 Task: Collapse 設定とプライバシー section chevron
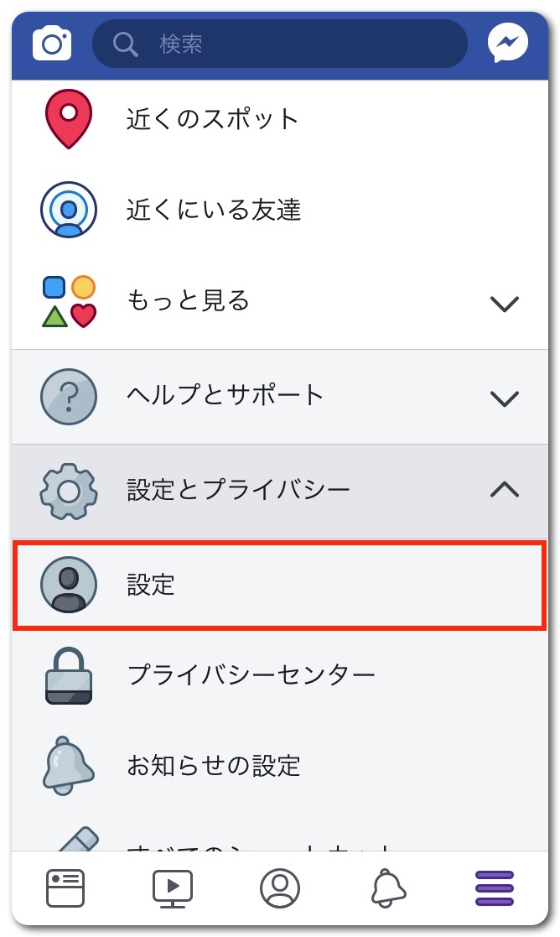click(504, 490)
